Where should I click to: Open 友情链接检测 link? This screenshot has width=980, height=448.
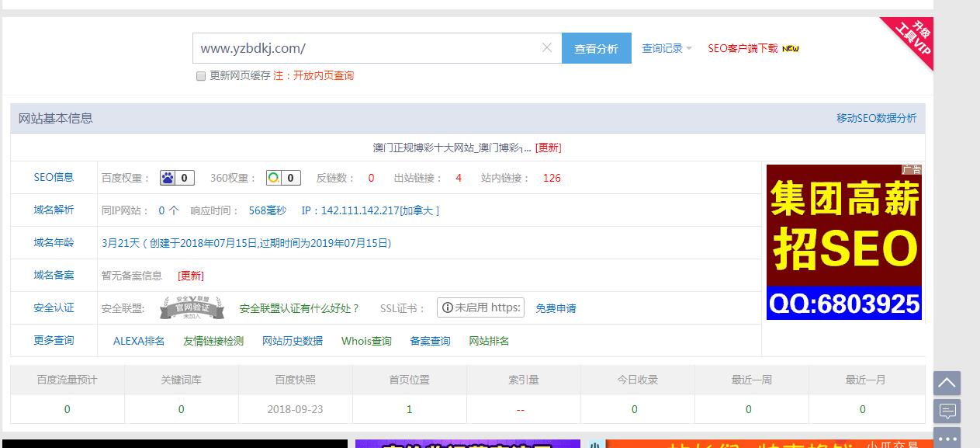213,341
